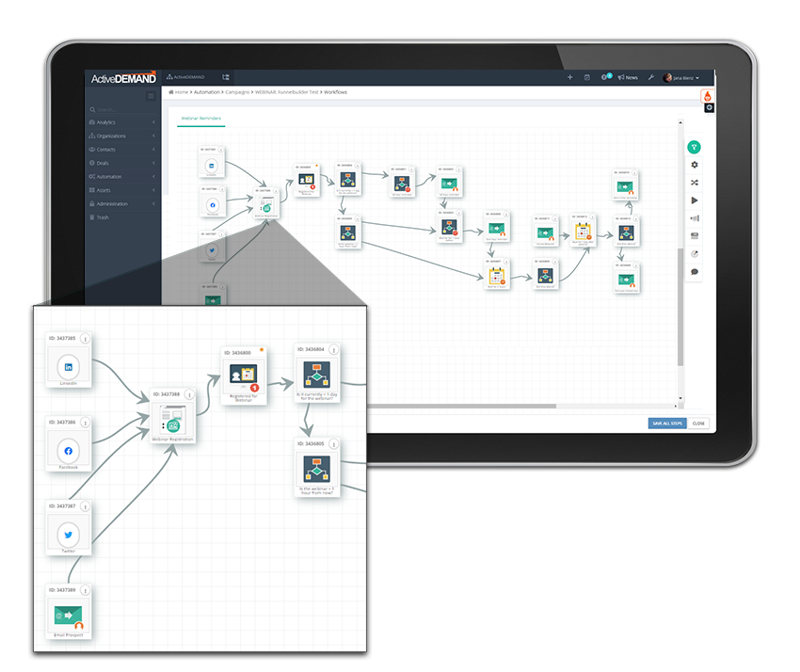Image resolution: width=800 pixels, height=672 pixels.
Task: Click the Twitter node in the magnified inset
Action: 68,532
